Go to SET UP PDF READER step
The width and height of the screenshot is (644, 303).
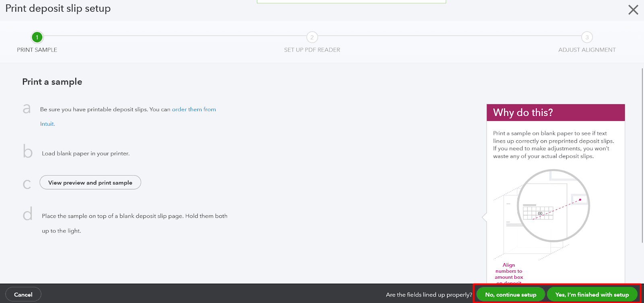[312, 50]
